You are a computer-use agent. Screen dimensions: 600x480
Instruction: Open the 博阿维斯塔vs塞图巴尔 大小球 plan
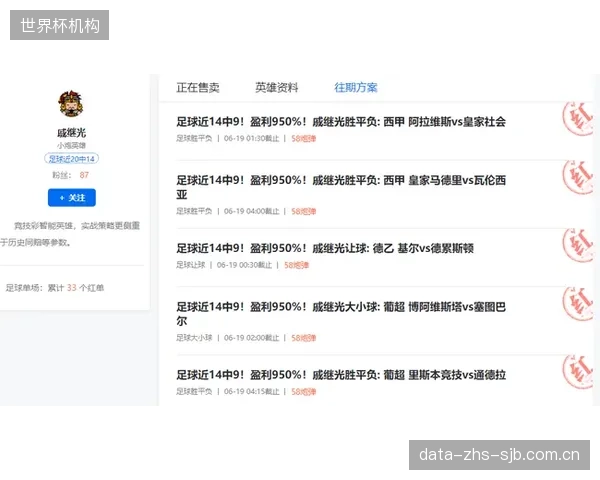coord(341,313)
